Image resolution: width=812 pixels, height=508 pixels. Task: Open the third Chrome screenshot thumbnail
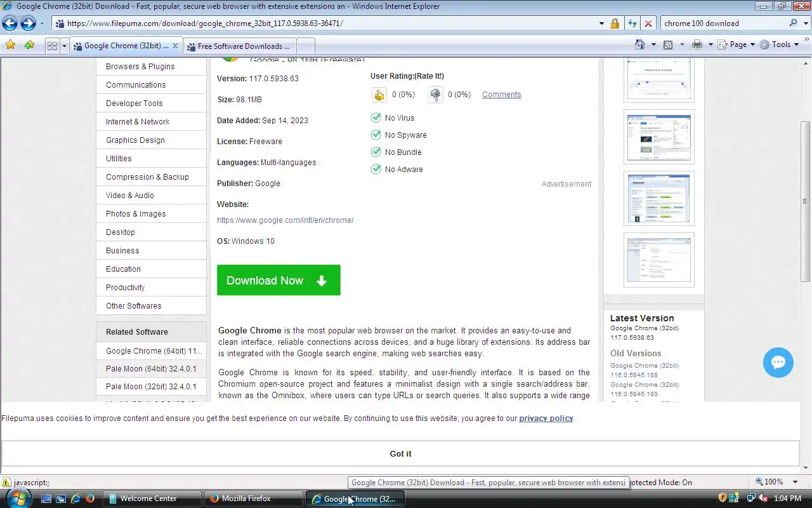click(659, 198)
